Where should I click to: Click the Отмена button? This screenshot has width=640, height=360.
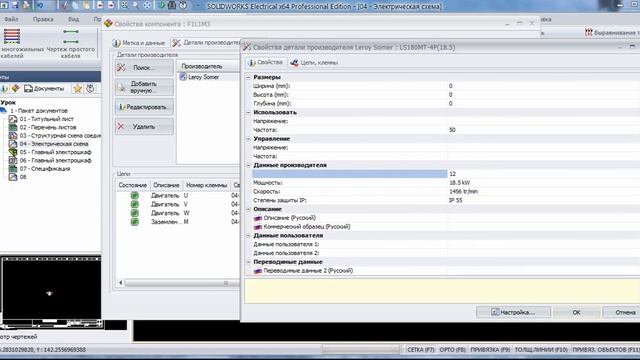[622, 312]
